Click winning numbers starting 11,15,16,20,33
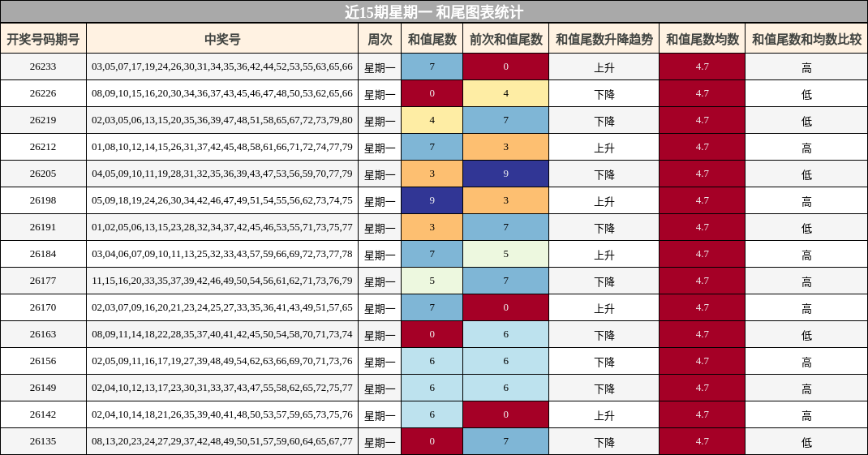868x455 pixels. tap(222, 281)
